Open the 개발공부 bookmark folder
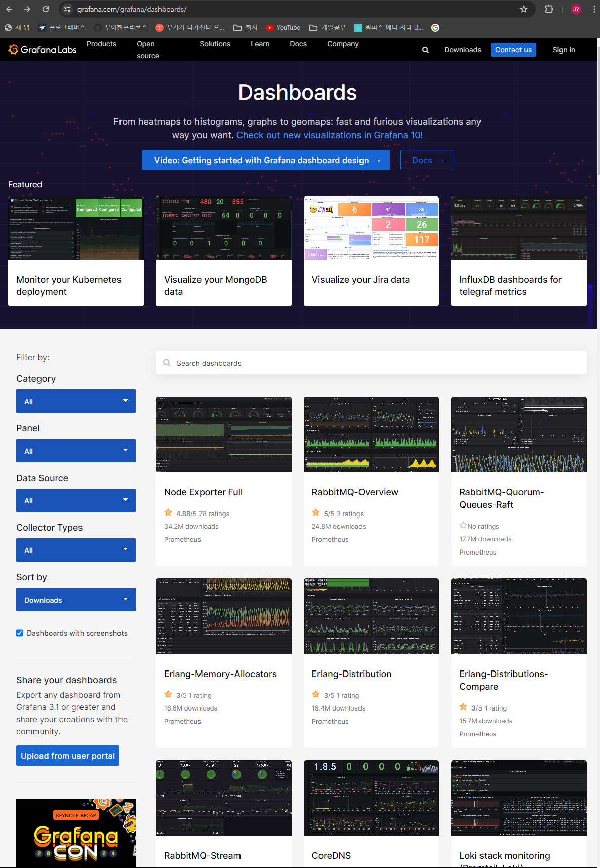Screen dimensions: 600x868 click(x=328, y=28)
